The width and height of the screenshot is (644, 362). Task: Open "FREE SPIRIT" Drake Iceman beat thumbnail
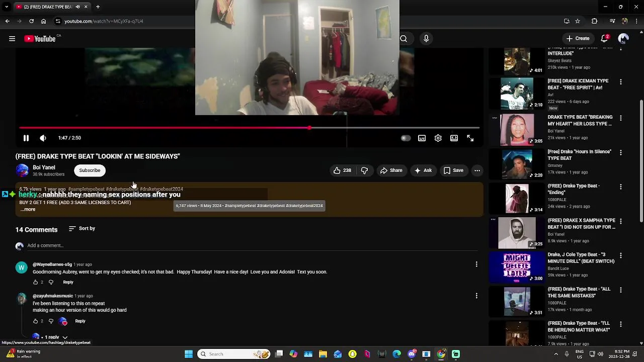point(517,94)
